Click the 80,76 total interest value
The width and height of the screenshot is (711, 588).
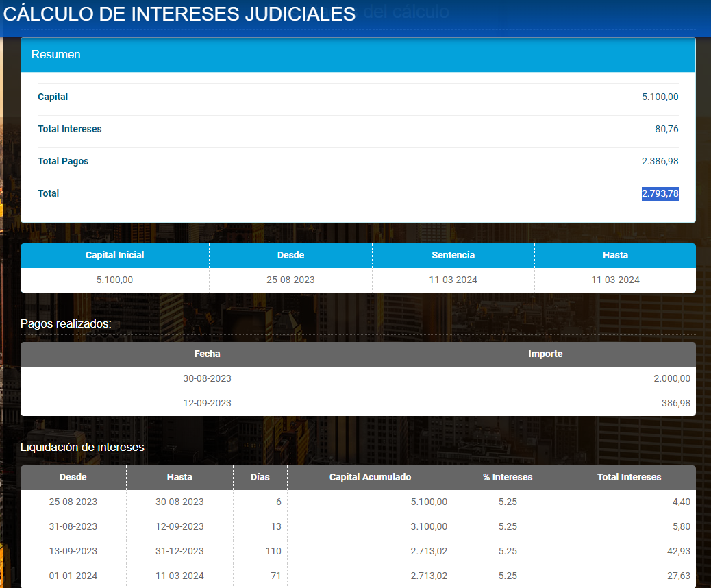click(x=666, y=129)
